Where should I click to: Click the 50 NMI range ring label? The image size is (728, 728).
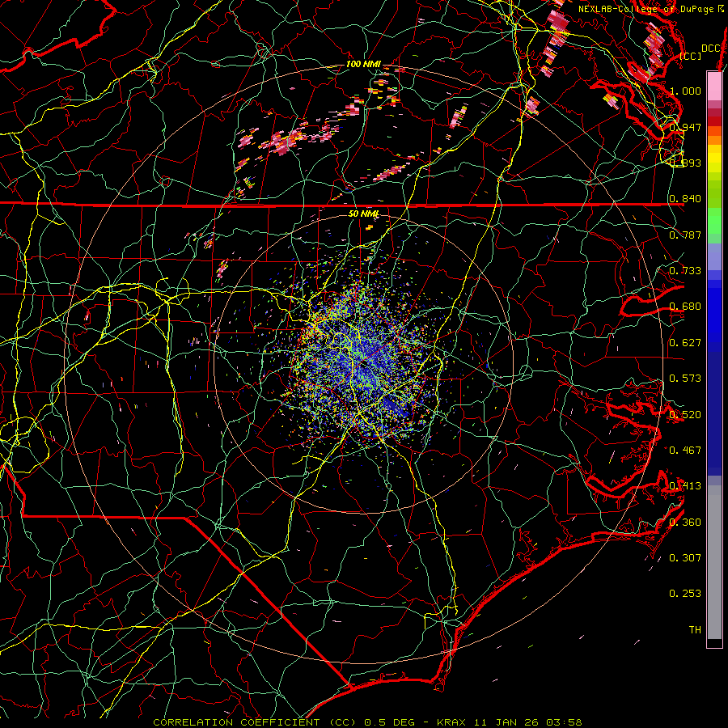(x=363, y=214)
